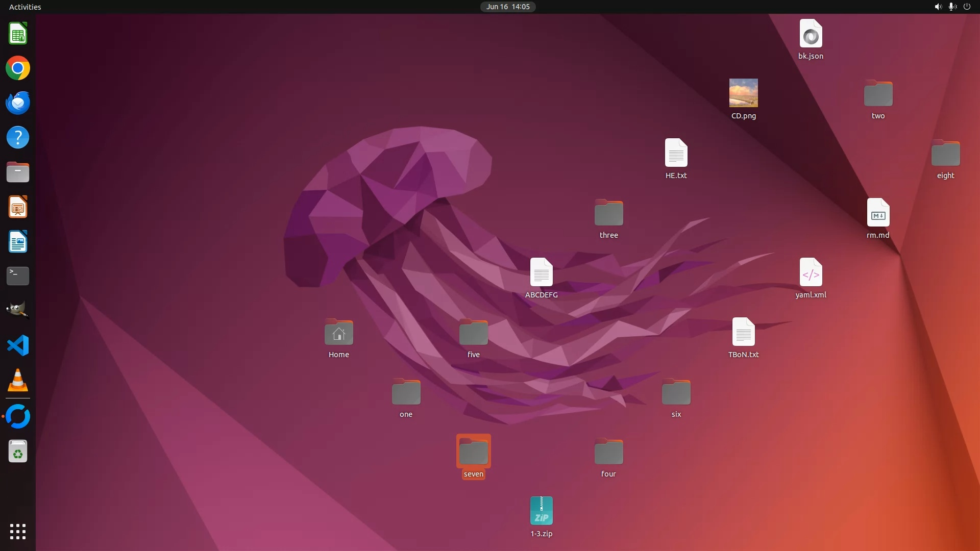This screenshot has width=980, height=551.
Task: Open the date and time menu
Action: click(x=507, y=7)
